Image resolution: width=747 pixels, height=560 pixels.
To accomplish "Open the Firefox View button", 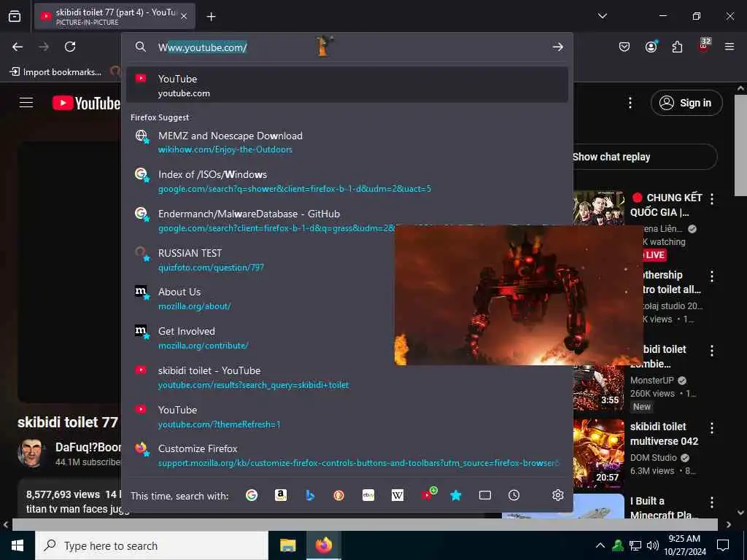I will point(15,16).
